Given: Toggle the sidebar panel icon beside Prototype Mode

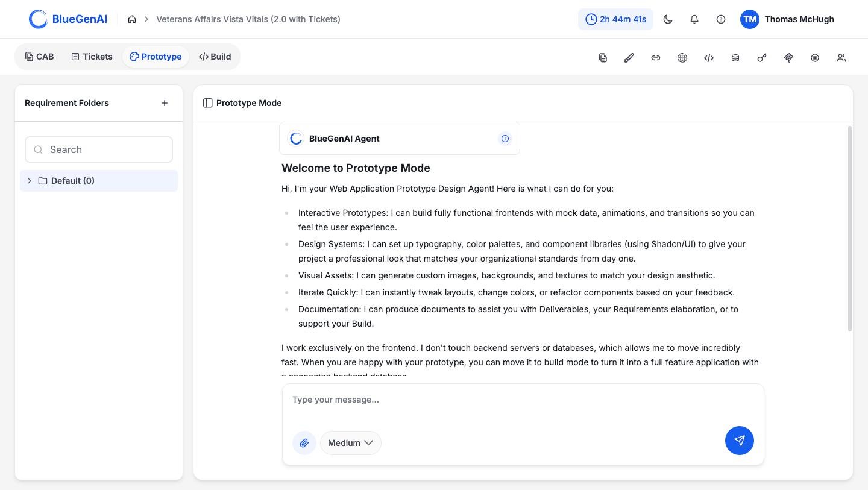Looking at the screenshot, I should tap(208, 103).
